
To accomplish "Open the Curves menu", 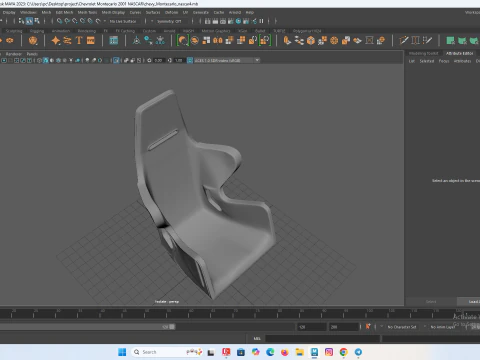I will coord(135,12).
